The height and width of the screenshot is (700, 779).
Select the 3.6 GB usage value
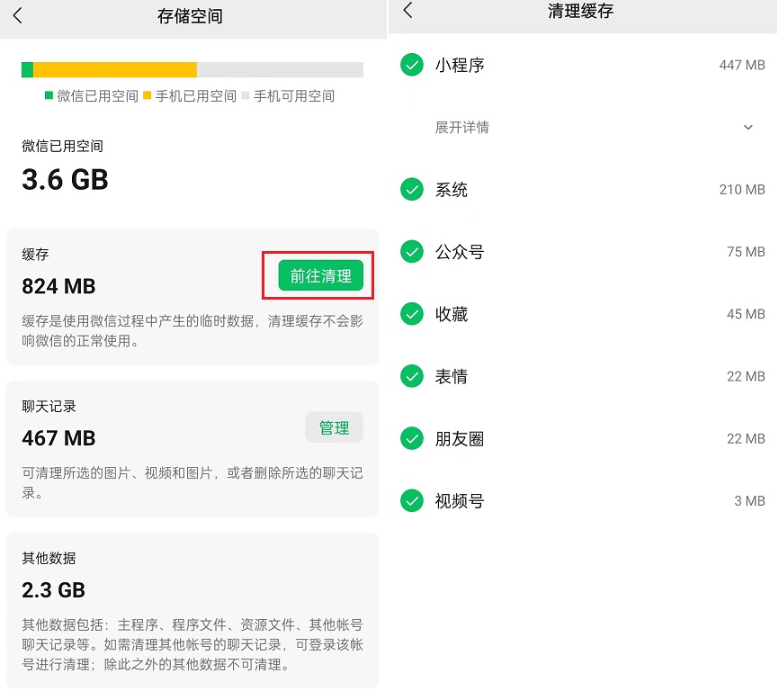point(65,179)
